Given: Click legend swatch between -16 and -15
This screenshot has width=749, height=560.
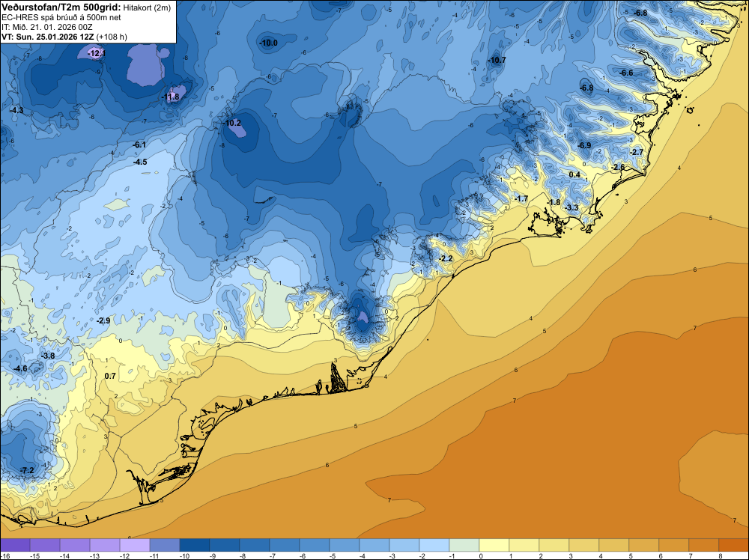Looking at the screenshot, I should (15, 545).
